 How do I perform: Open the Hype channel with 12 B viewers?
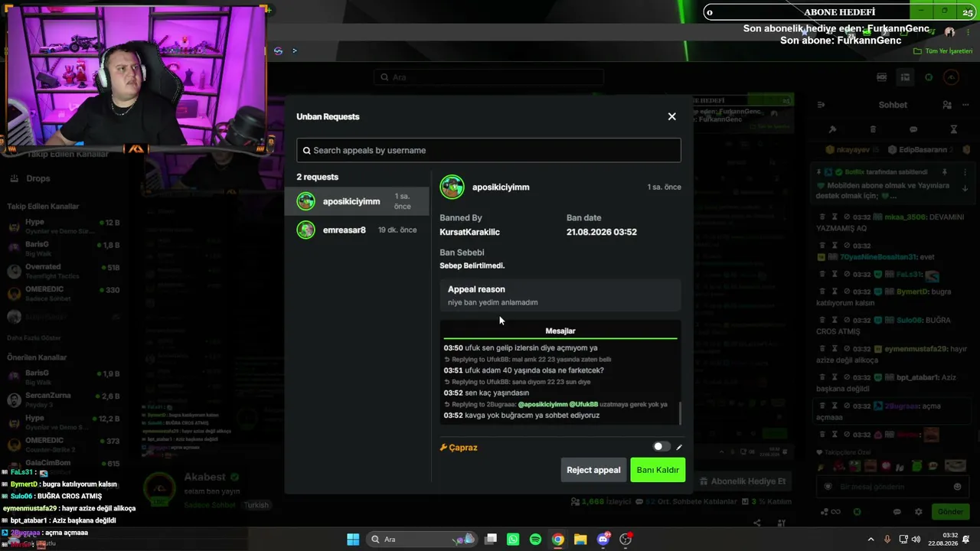point(64,226)
